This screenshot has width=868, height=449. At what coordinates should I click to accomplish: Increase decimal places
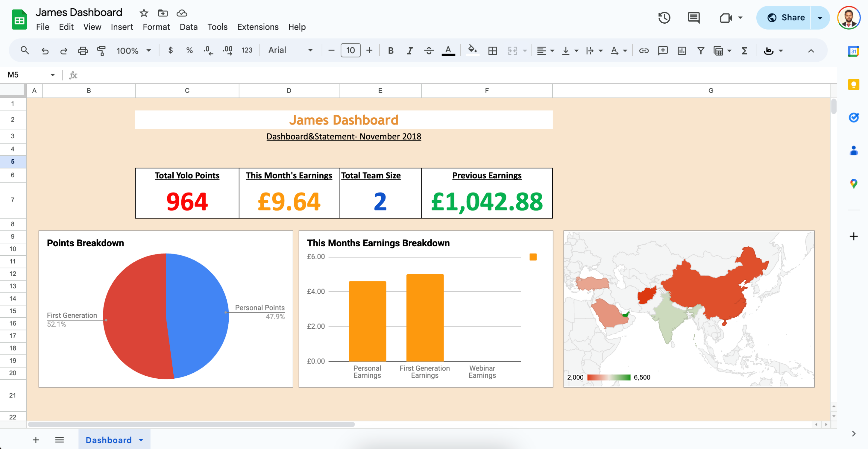click(x=227, y=51)
